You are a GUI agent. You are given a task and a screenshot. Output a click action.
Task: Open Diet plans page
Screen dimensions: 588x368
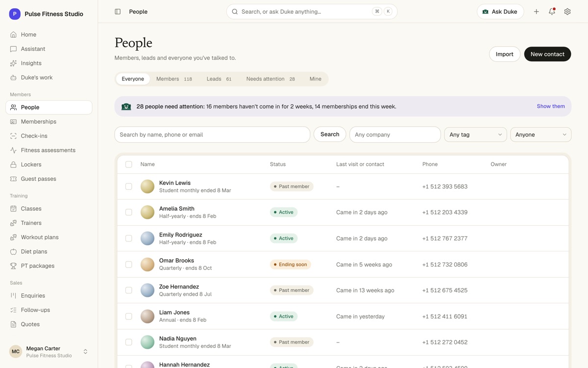pos(49,252)
